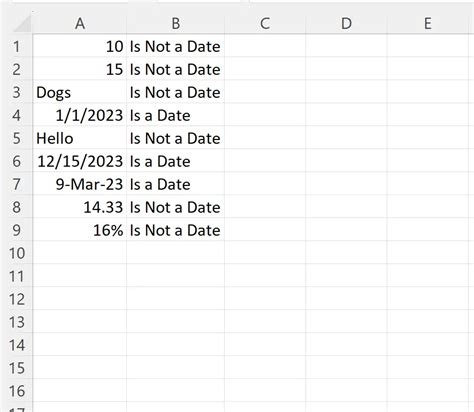The height and width of the screenshot is (412, 474).
Task: Select row 13 header
Action: [x=17, y=322]
